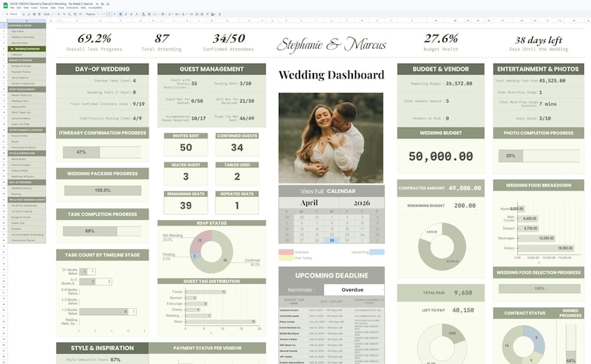Open the Seating Plan sidebar link
The height and width of the screenshot is (364, 591).
(19, 107)
